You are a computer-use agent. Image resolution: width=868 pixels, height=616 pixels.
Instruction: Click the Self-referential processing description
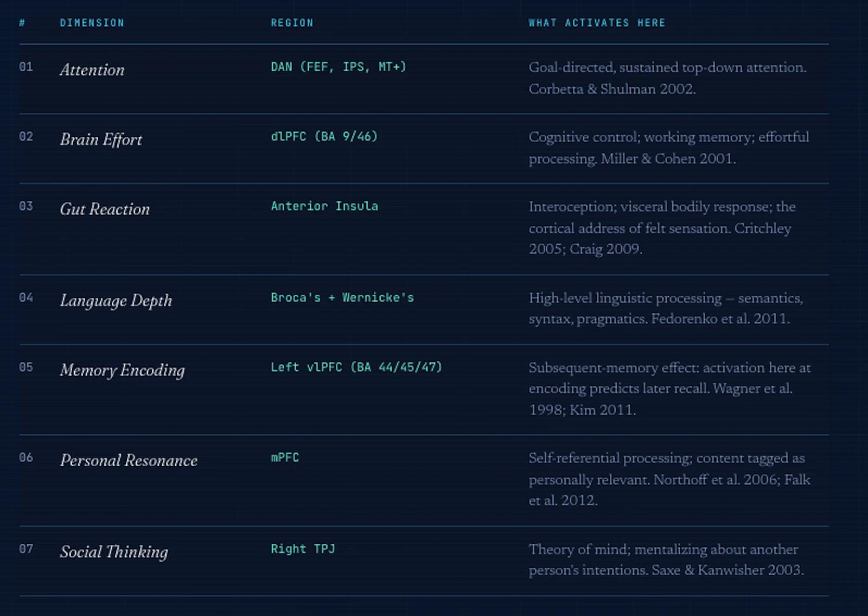pyautogui.click(x=669, y=479)
